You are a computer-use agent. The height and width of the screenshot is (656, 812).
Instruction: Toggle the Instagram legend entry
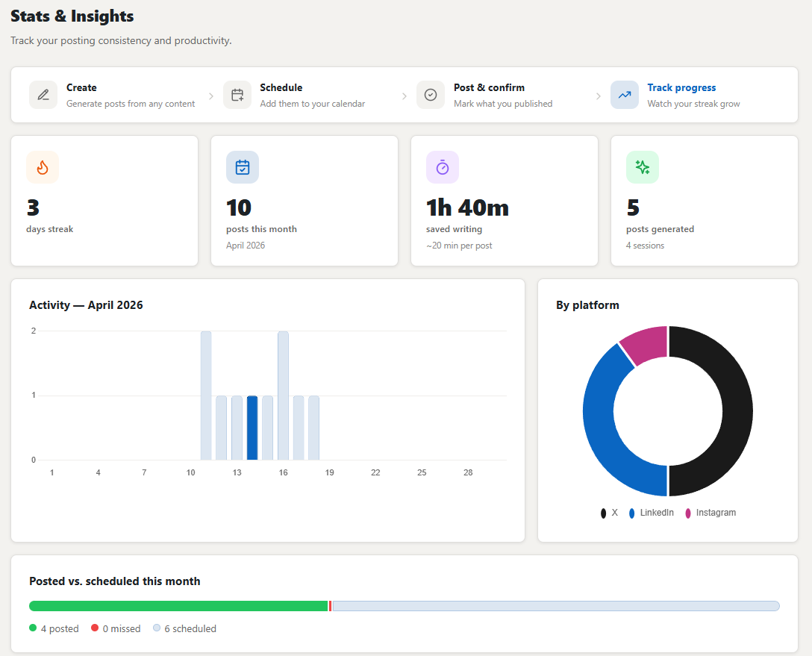coord(710,513)
